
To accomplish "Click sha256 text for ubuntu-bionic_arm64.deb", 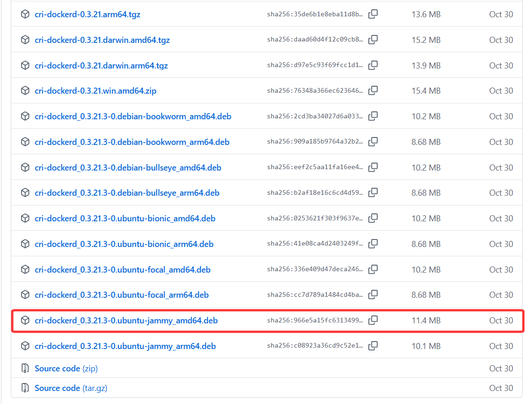I will click(x=315, y=244).
